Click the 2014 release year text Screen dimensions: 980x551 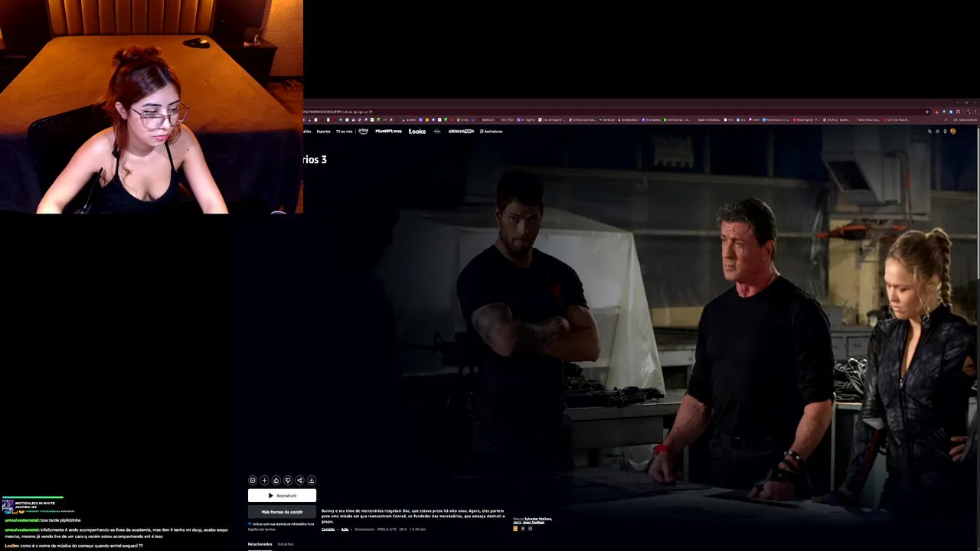point(403,530)
